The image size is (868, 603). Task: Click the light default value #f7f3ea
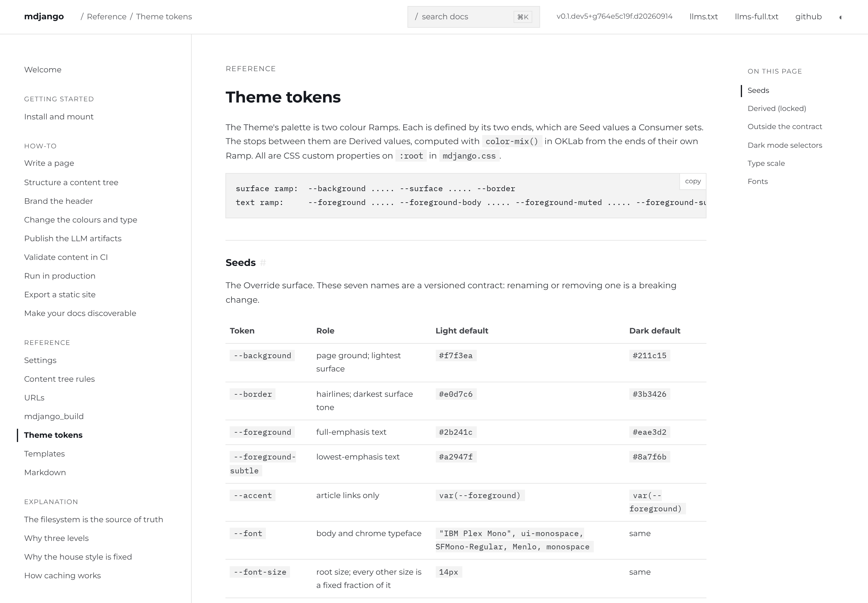pos(456,356)
